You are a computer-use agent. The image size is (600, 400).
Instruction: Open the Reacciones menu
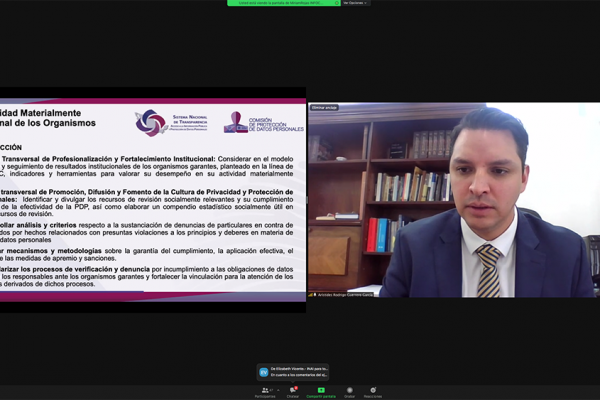[373, 392]
